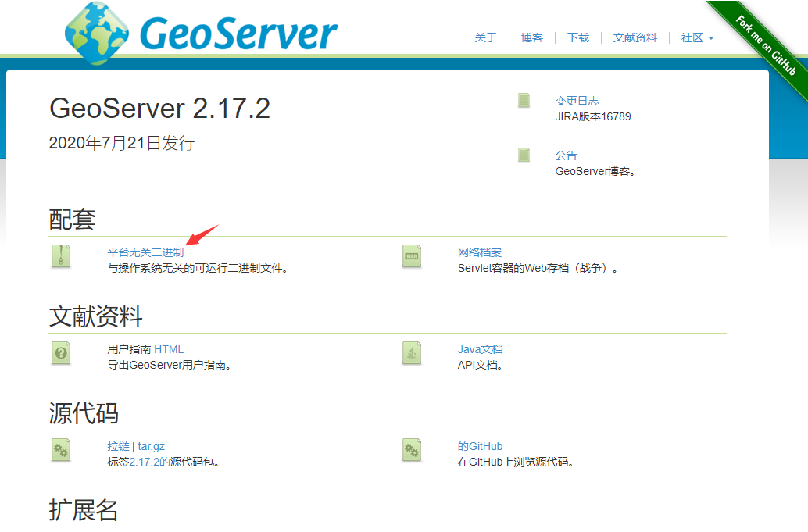Click the text 2020年7月21日发行
Viewport: 808px width, 532px height.
tap(122, 143)
